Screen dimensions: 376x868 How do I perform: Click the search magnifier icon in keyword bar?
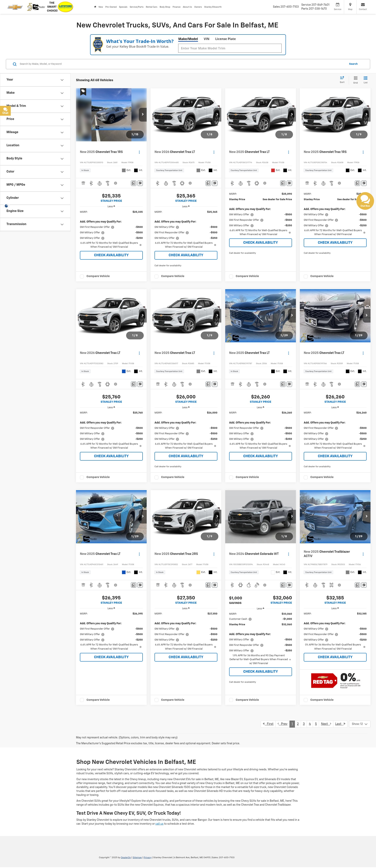pos(14,64)
